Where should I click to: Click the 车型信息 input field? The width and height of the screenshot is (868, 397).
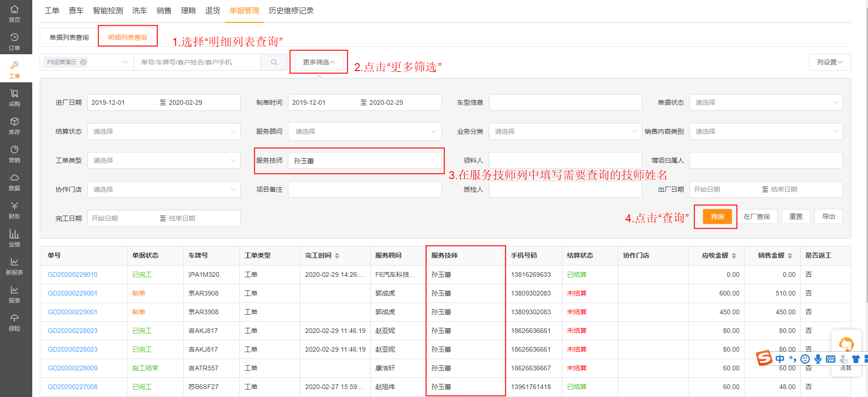pos(566,102)
